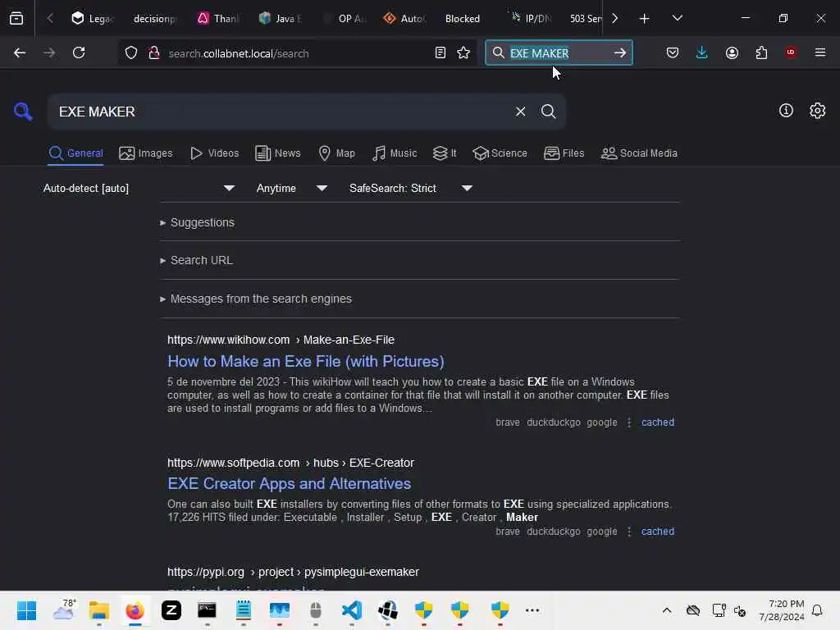Viewport: 840px width, 630px height.
Task: Click the browser back arrow button
Action: 20,52
